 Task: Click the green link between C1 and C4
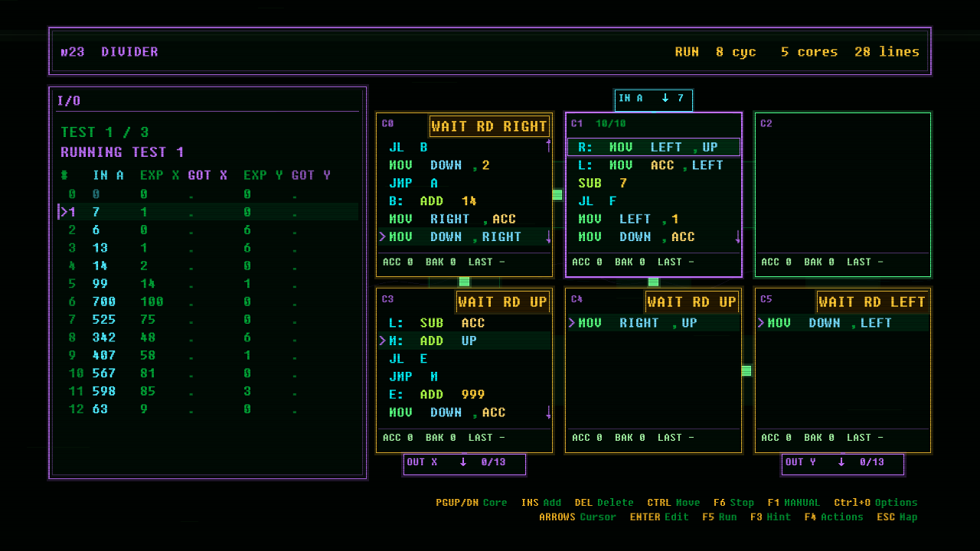pos(653,282)
